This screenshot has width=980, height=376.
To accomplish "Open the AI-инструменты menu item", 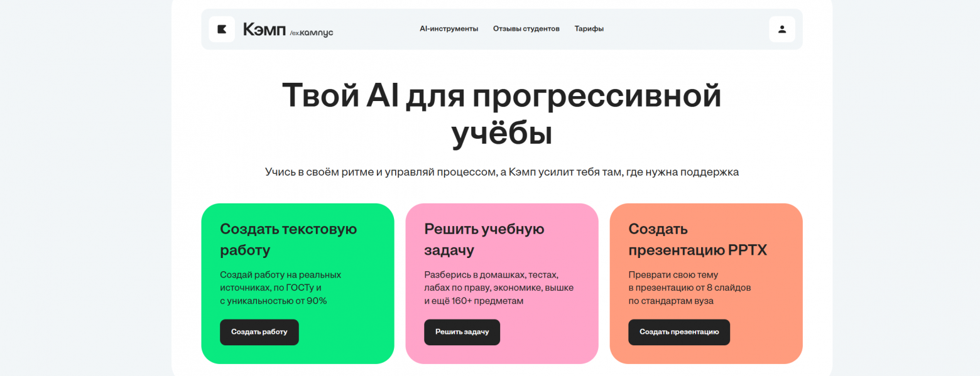I will tap(449, 28).
